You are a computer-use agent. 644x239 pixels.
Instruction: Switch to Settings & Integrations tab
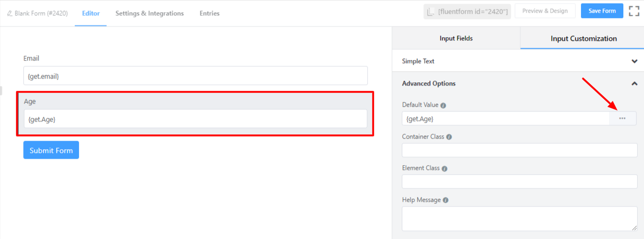149,13
